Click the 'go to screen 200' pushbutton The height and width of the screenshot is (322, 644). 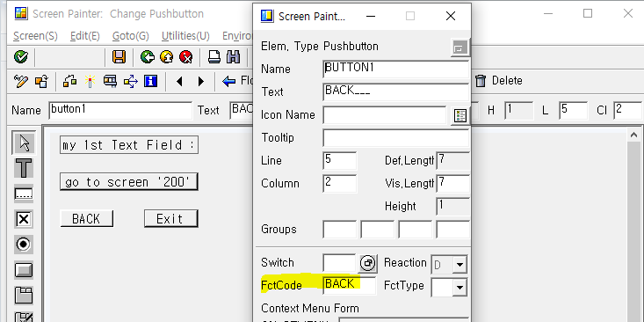click(129, 182)
